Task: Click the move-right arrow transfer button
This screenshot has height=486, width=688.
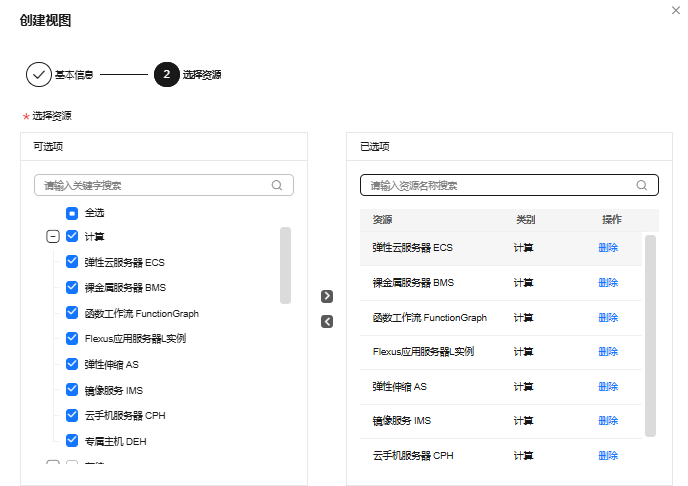Action: pyautogui.click(x=326, y=296)
